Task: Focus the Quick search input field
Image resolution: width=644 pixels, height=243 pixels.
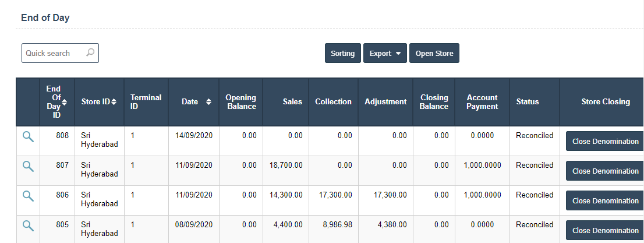Action: click(x=54, y=53)
